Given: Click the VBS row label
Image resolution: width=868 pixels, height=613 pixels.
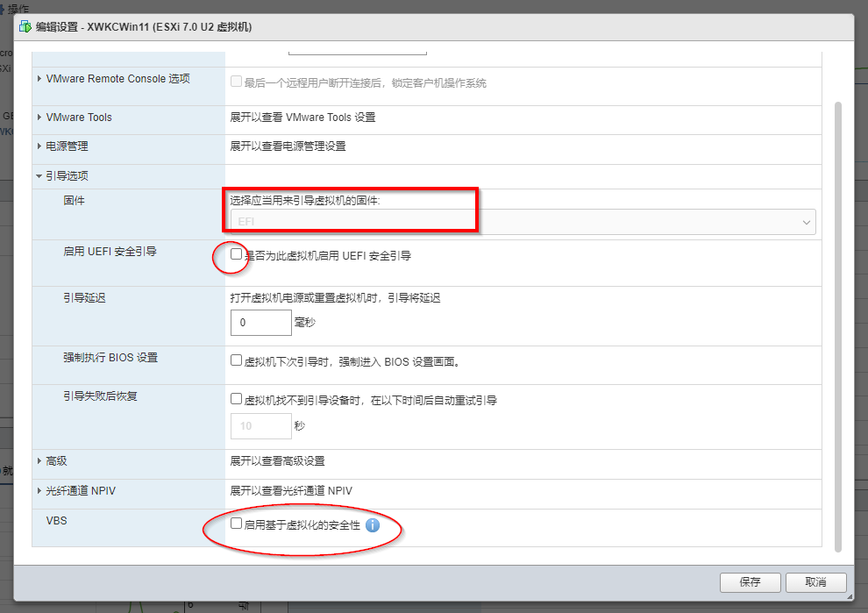Looking at the screenshot, I should pos(56,521).
